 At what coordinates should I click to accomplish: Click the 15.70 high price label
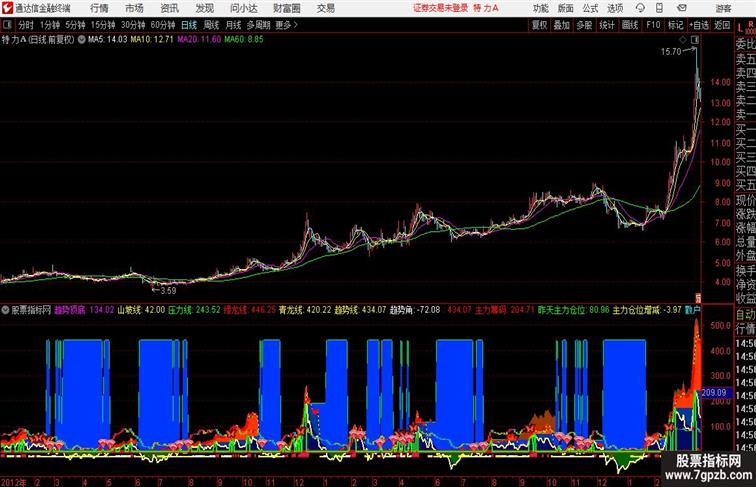671,52
